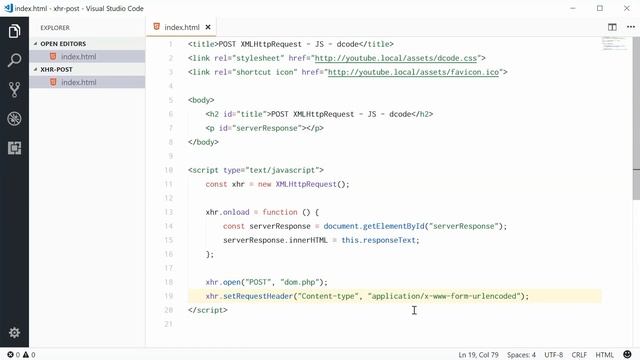The image size is (640, 360).
Task: Follow the dcode.css stylesheet link in the code
Action: (396, 58)
